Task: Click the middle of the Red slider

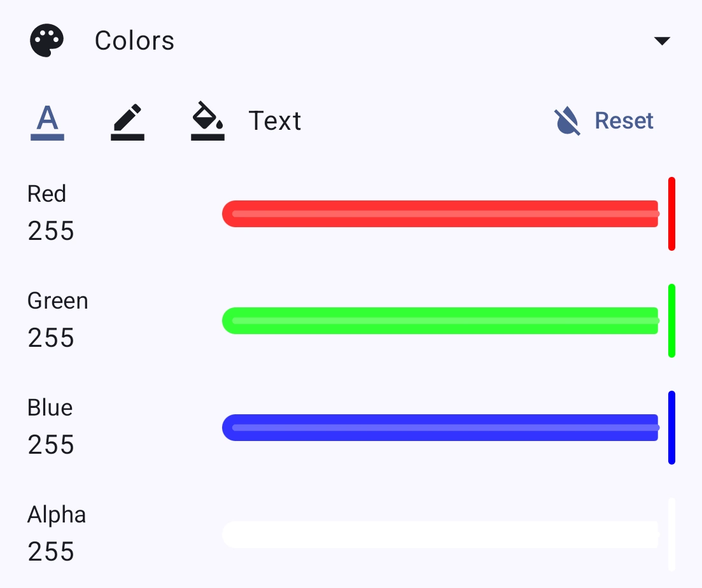Action: pos(441,213)
